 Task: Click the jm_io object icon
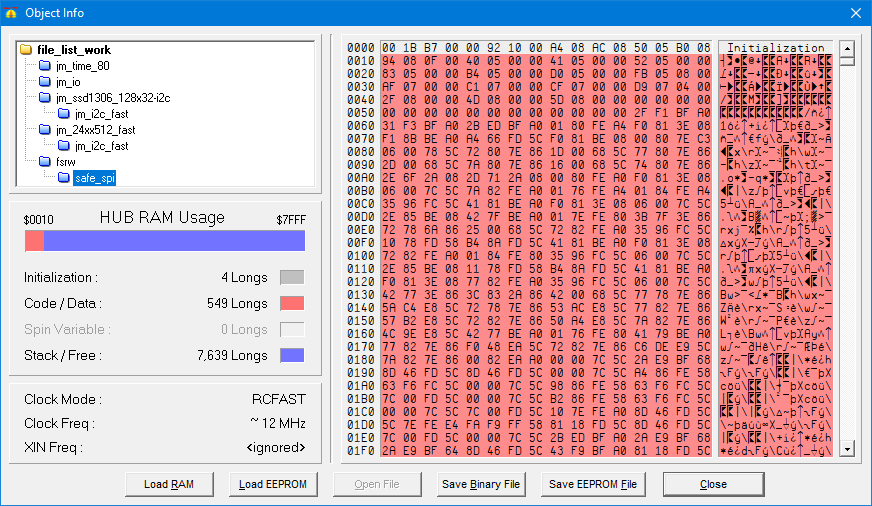point(45,82)
